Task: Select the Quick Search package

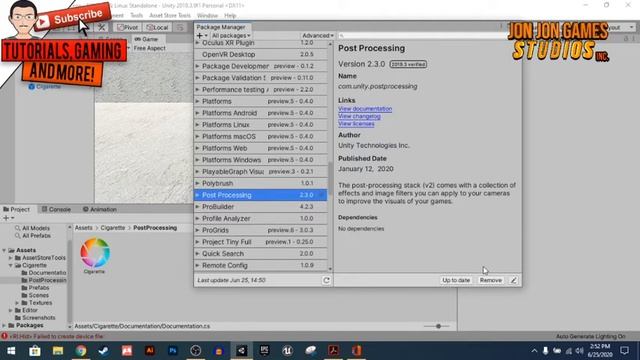Action: (260, 254)
